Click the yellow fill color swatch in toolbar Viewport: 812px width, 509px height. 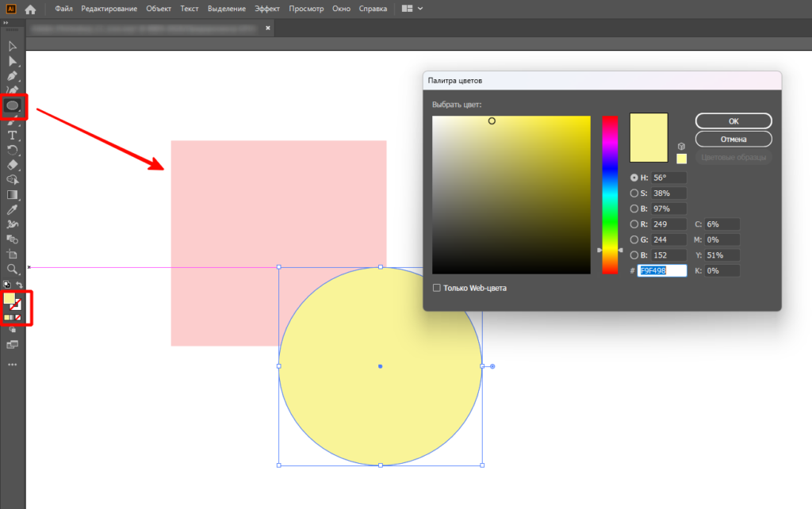[10, 300]
